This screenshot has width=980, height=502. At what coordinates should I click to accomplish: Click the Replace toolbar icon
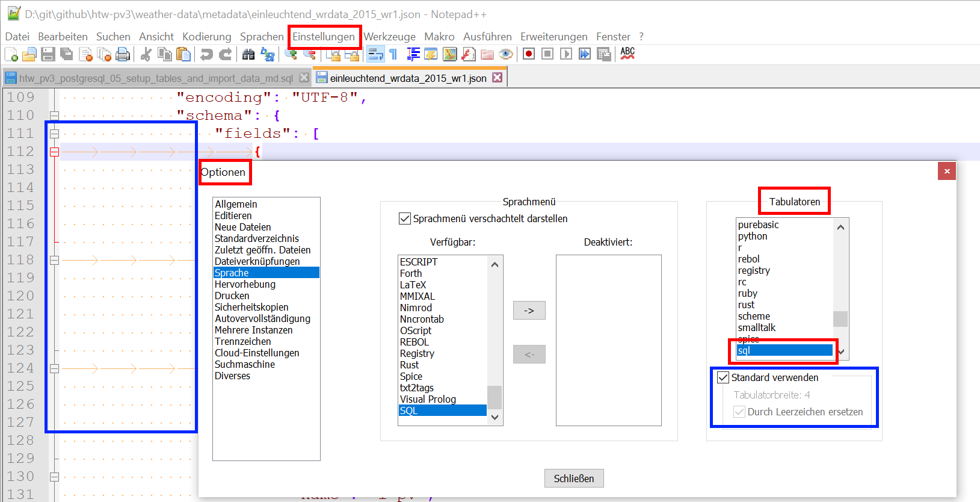click(268, 55)
